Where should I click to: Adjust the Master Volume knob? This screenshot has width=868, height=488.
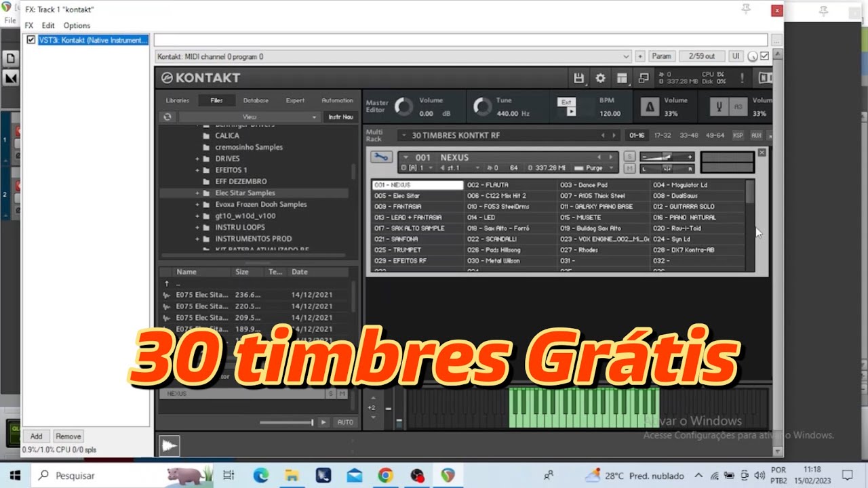(403, 106)
